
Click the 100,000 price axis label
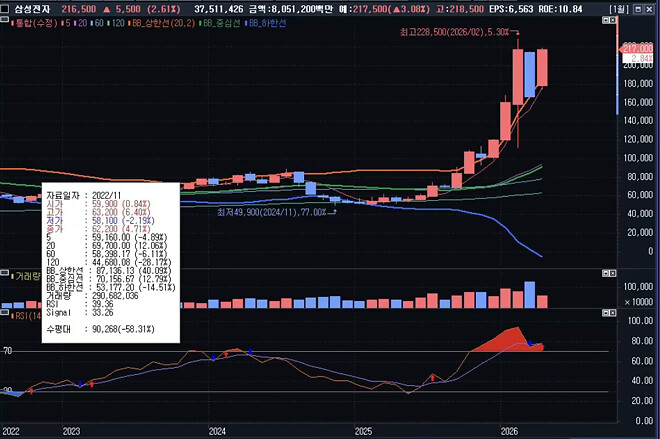coord(639,158)
